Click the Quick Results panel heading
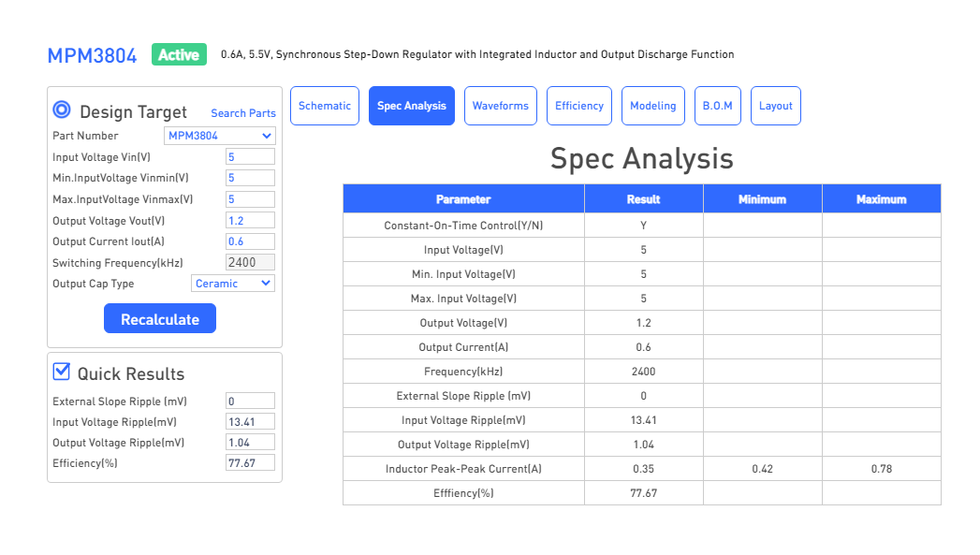Viewport: 980px width, 555px height. pyautogui.click(x=131, y=373)
